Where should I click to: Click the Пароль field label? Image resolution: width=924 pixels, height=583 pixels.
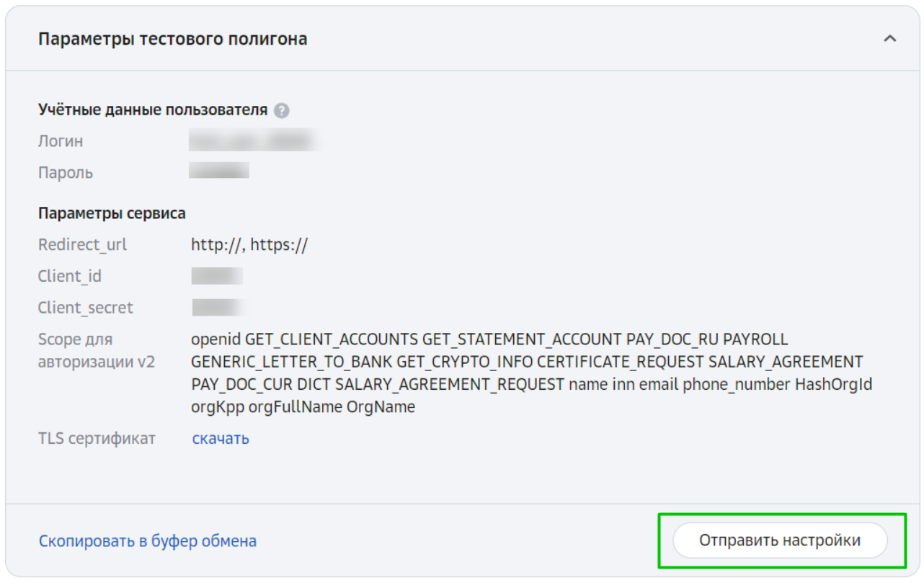tap(66, 173)
